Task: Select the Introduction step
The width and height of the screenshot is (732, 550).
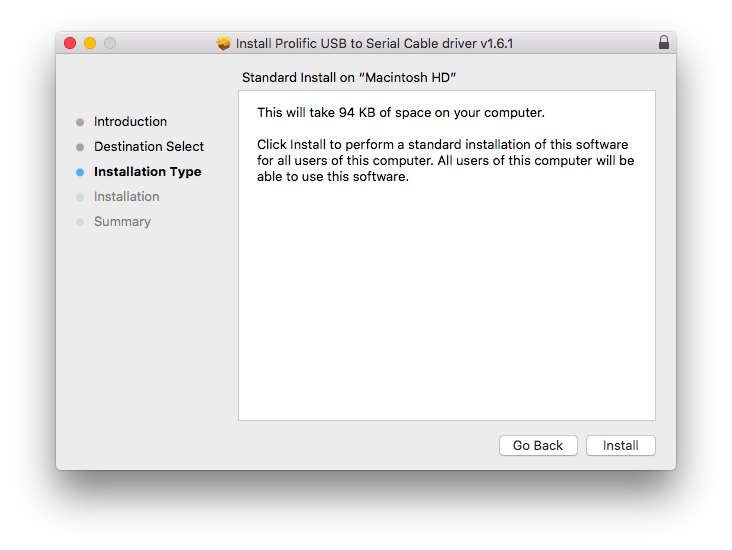Action: (x=130, y=121)
